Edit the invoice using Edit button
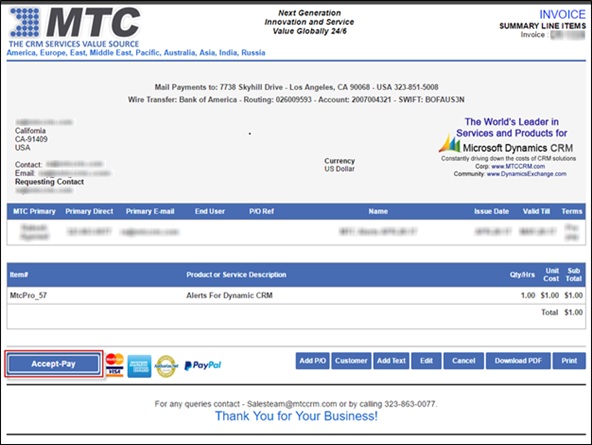 coord(426,361)
